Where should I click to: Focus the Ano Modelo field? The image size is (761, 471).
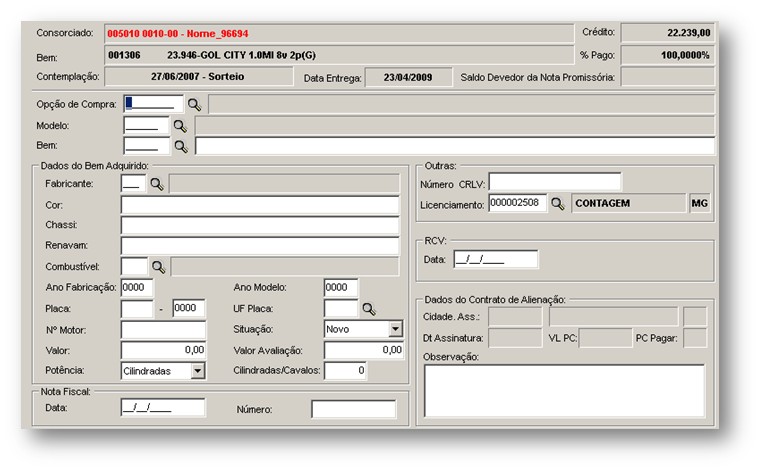tap(341, 287)
